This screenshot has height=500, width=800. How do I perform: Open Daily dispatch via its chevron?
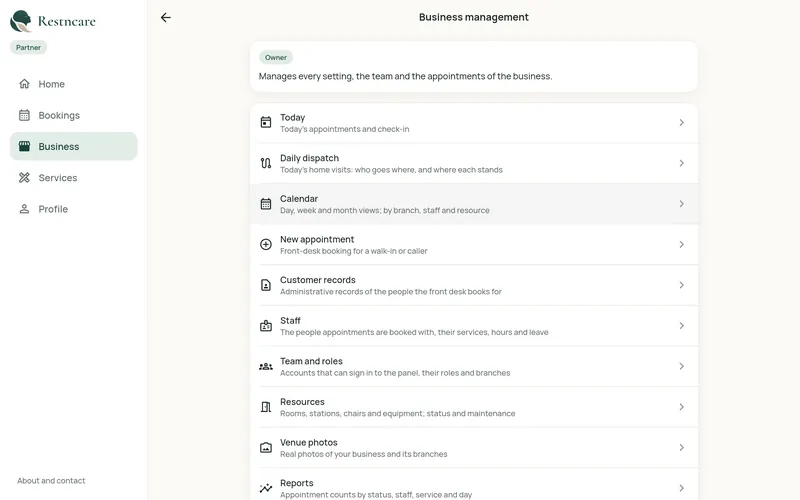[682, 163]
